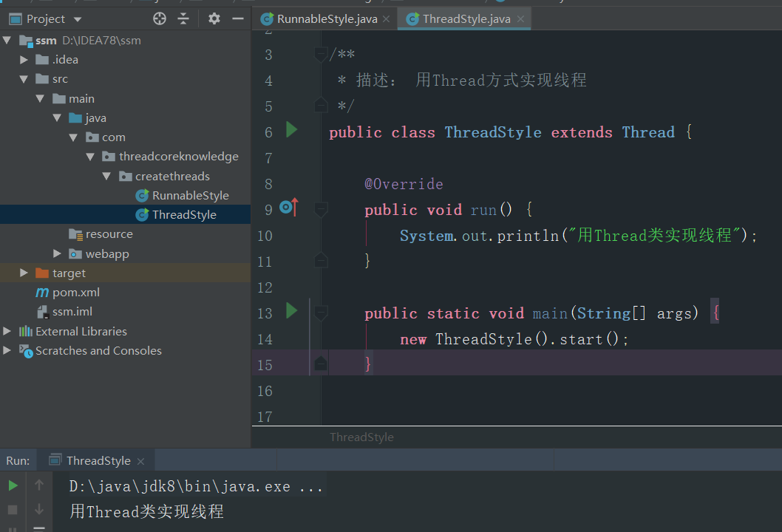Click the up arrow in Run toolbar
The height and width of the screenshot is (532, 782).
39,485
